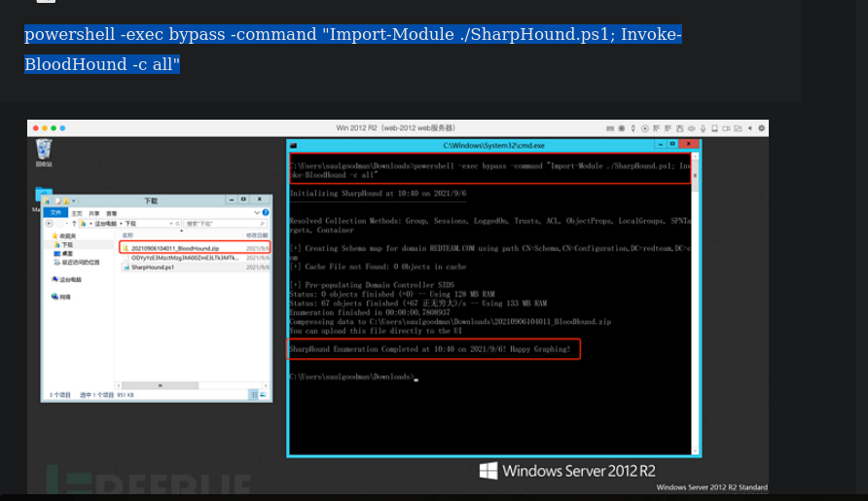Close the cmd.exe window
This screenshot has height=501, width=868.
tap(689, 145)
